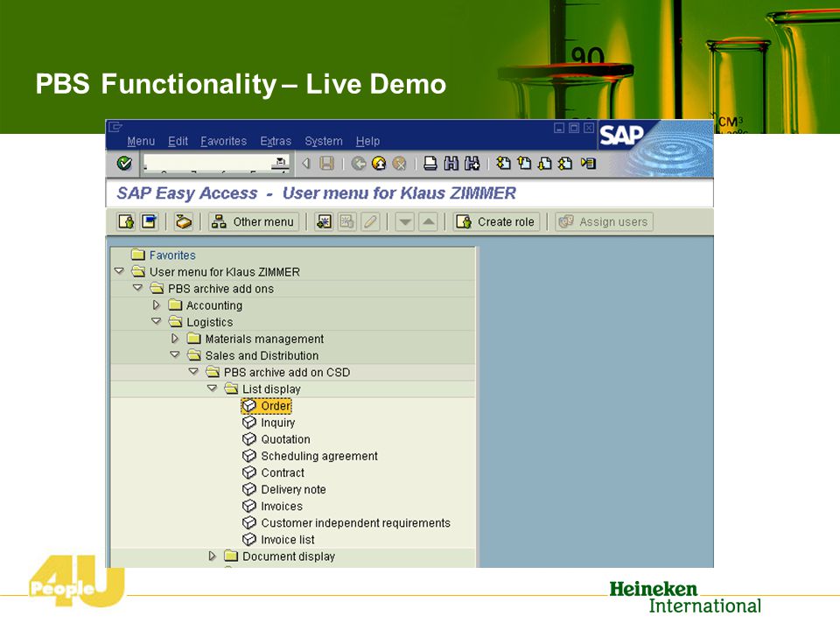Click the Print icon
This screenshot has width=840, height=630.
pyautogui.click(x=430, y=163)
